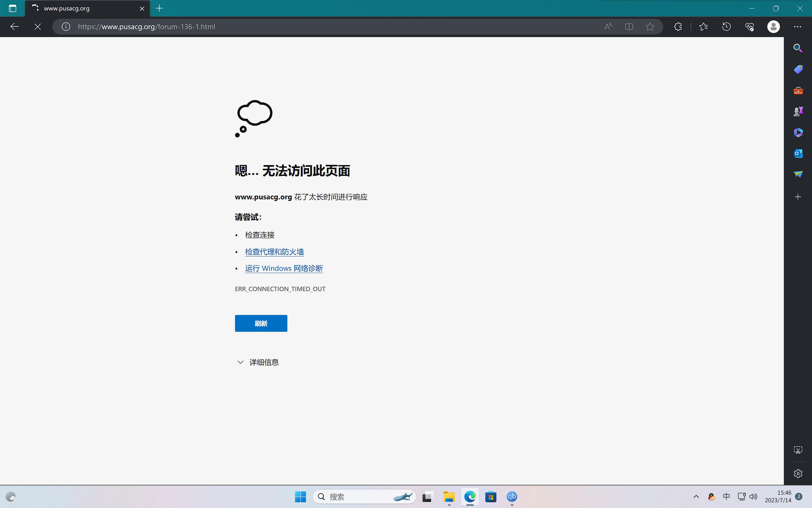Toggle the 中 input method indicator
Image resolution: width=812 pixels, height=508 pixels.
point(726,497)
